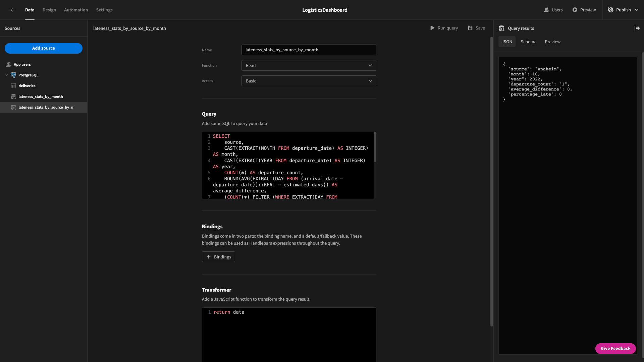Select the deliveries table icon
The height and width of the screenshot is (362, 644).
(x=13, y=86)
